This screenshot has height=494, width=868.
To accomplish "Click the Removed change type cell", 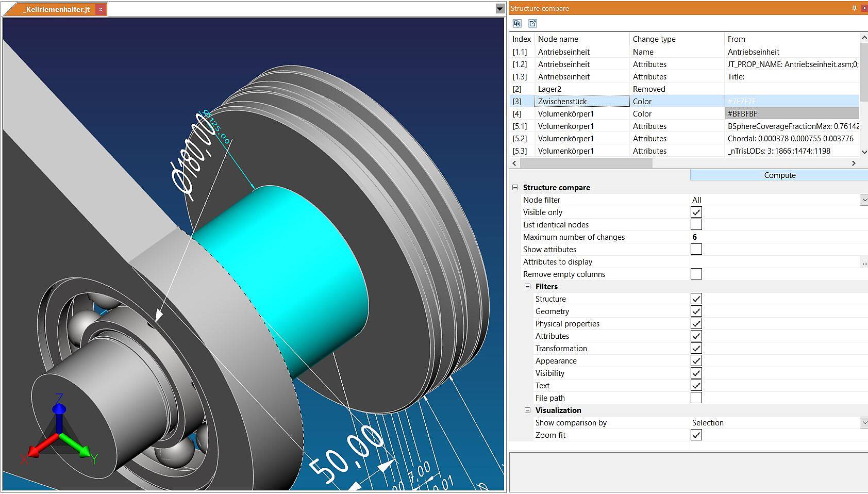I will point(677,89).
